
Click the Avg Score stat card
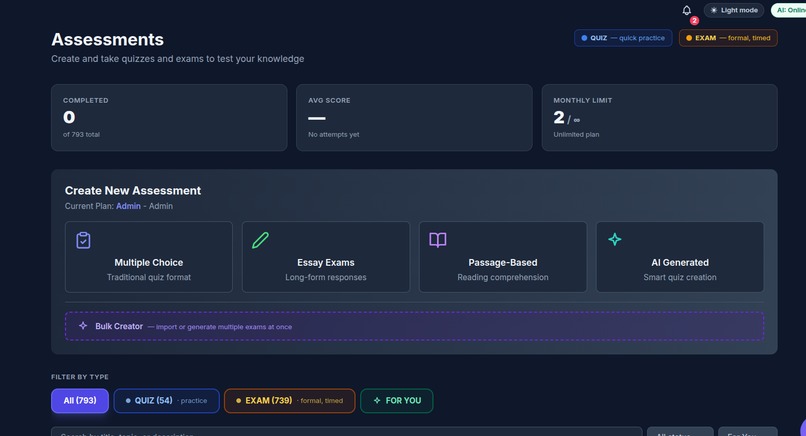point(414,118)
